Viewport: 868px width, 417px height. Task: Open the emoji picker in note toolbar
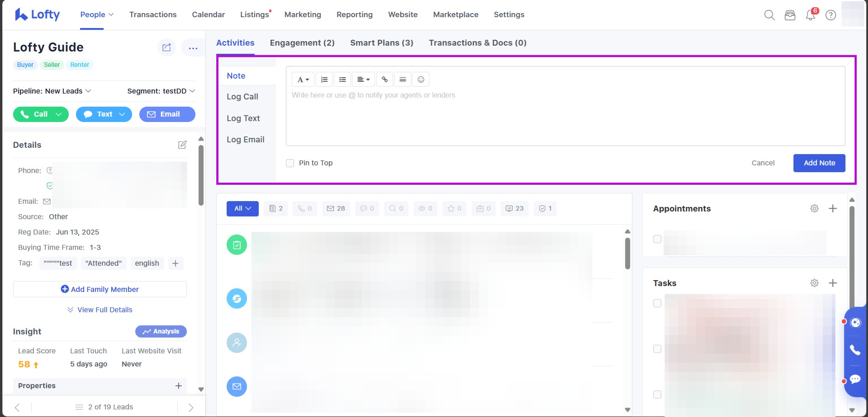[421, 80]
